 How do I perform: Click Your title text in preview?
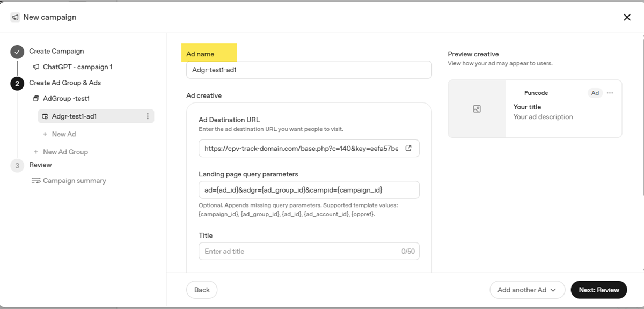[x=527, y=107]
